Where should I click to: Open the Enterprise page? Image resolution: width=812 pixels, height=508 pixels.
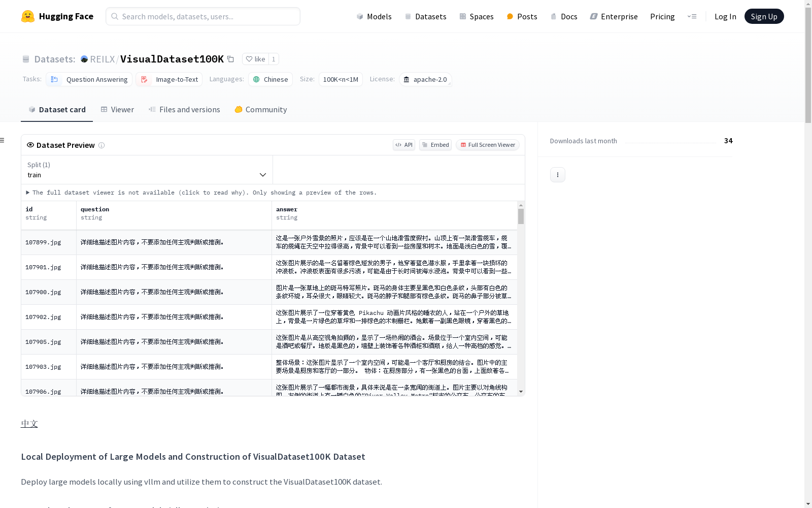614,16
